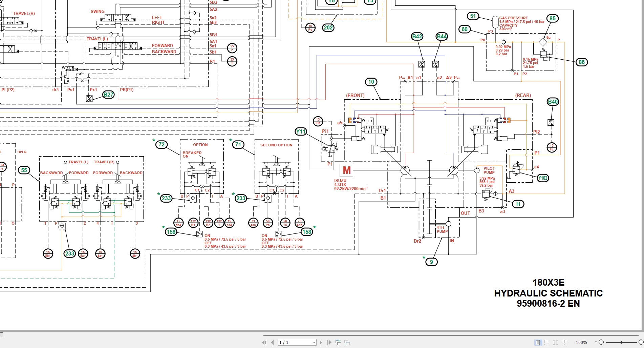Go forward to the next view

tap(347, 343)
